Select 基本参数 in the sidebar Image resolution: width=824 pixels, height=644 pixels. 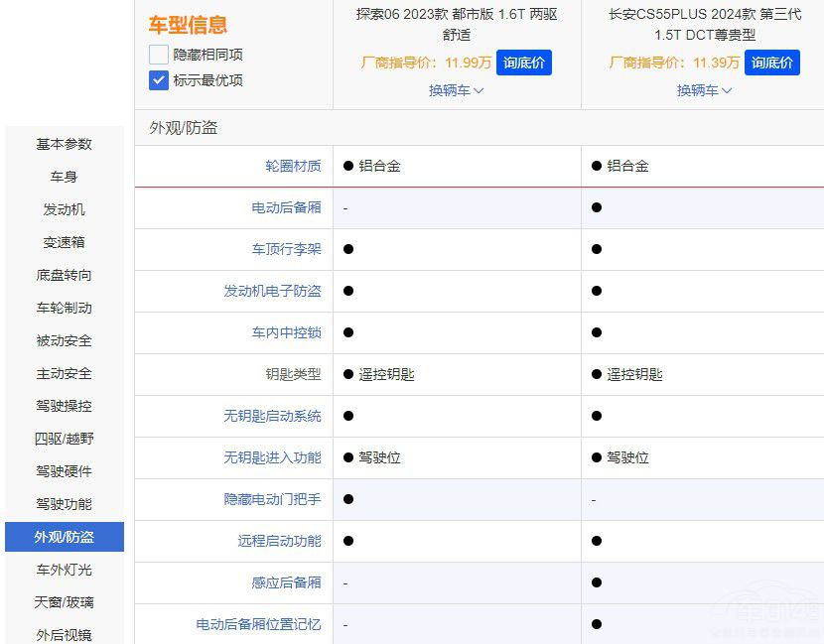(x=65, y=144)
